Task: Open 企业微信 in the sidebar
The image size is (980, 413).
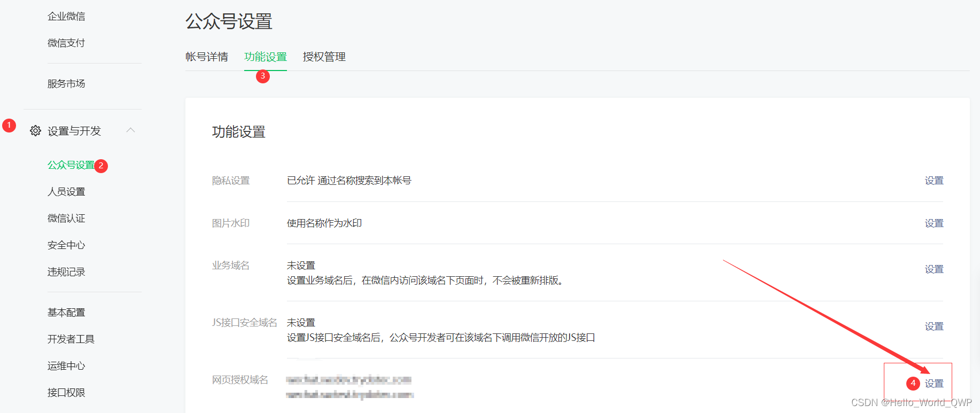Action: tap(66, 17)
